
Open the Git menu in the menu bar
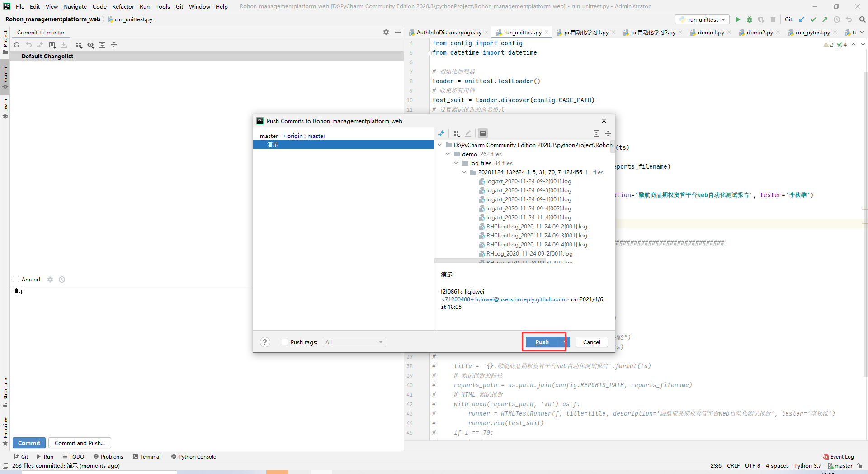(179, 6)
